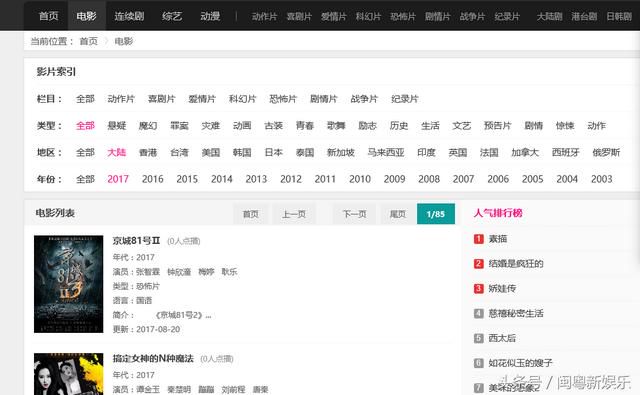
Task: Filter 类型 by 预告片
Action: click(x=497, y=126)
